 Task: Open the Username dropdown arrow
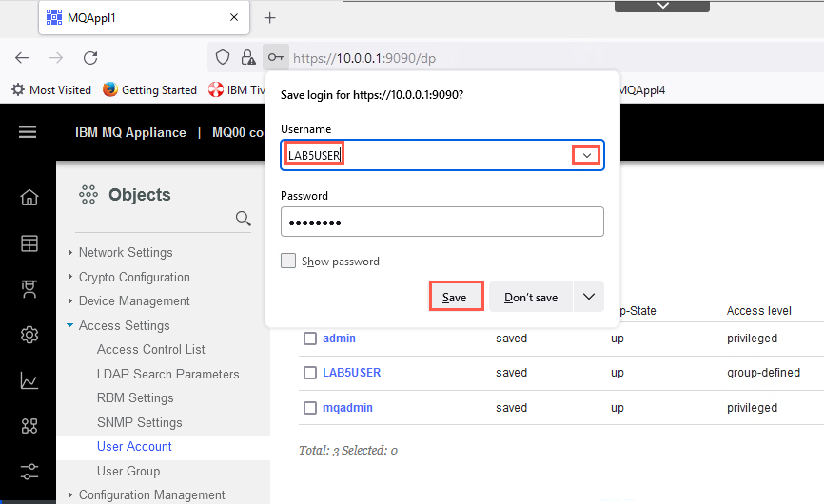pyautogui.click(x=586, y=155)
